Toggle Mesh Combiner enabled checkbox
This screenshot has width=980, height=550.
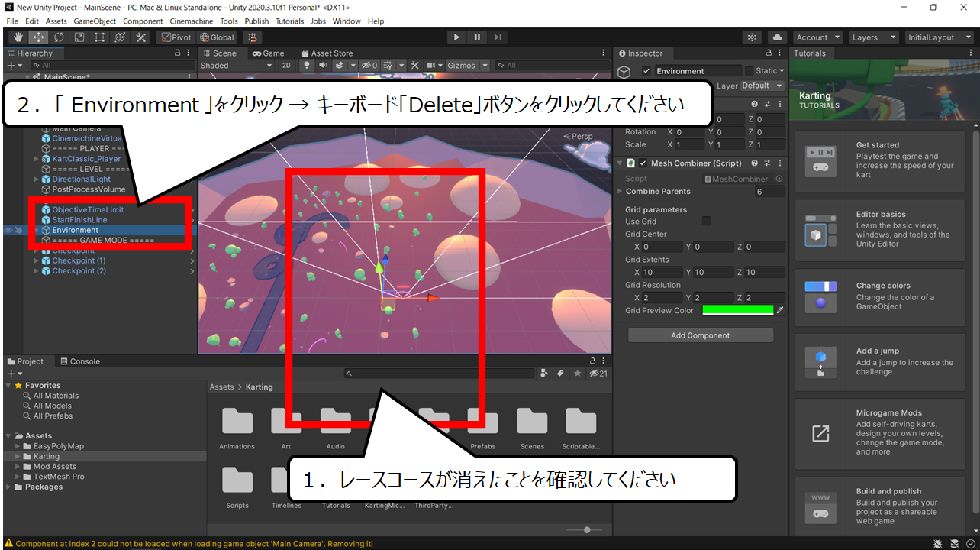(x=643, y=163)
